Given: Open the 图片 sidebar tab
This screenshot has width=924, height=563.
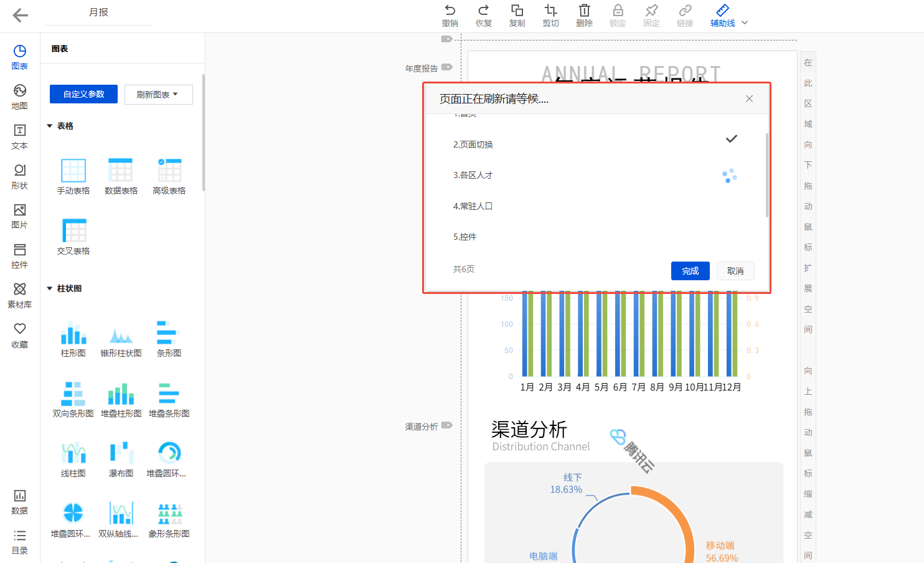Looking at the screenshot, I should (x=20, y=216).
